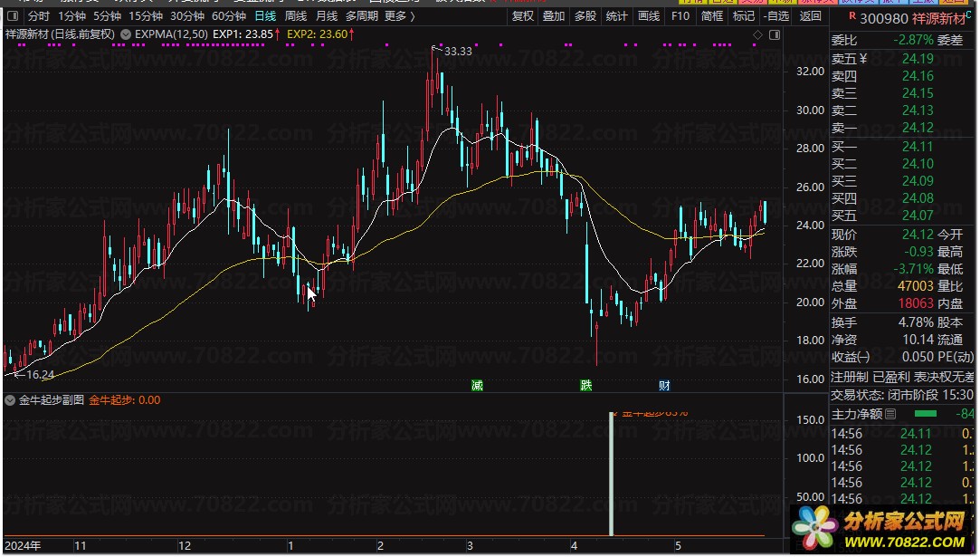Open the 多周期 multi-period view
980x557 pixels.
(362, 15)
